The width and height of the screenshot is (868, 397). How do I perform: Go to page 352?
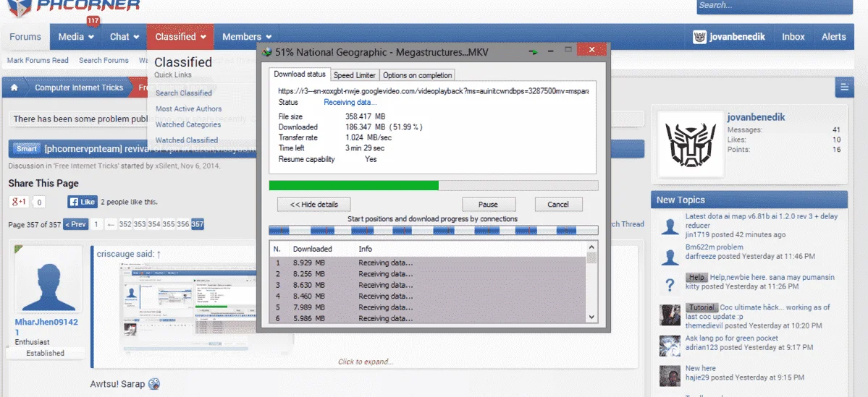pos(125,224)
